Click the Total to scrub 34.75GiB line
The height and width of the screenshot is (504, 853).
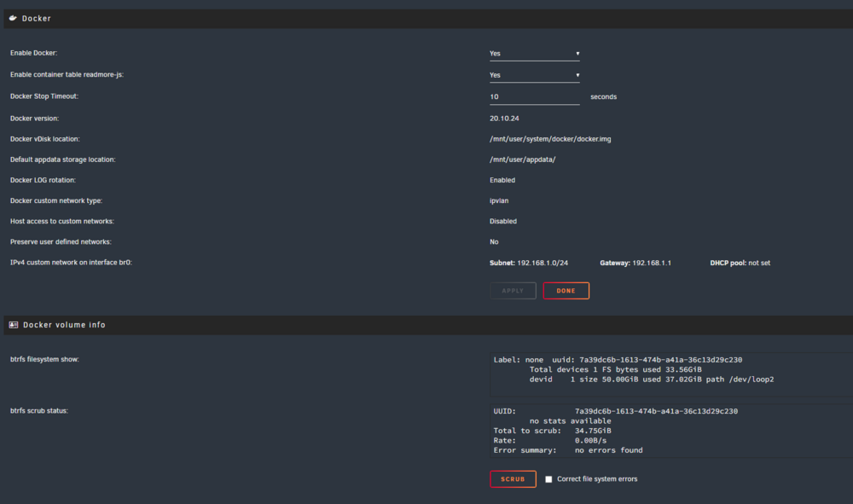click(552, 431)
